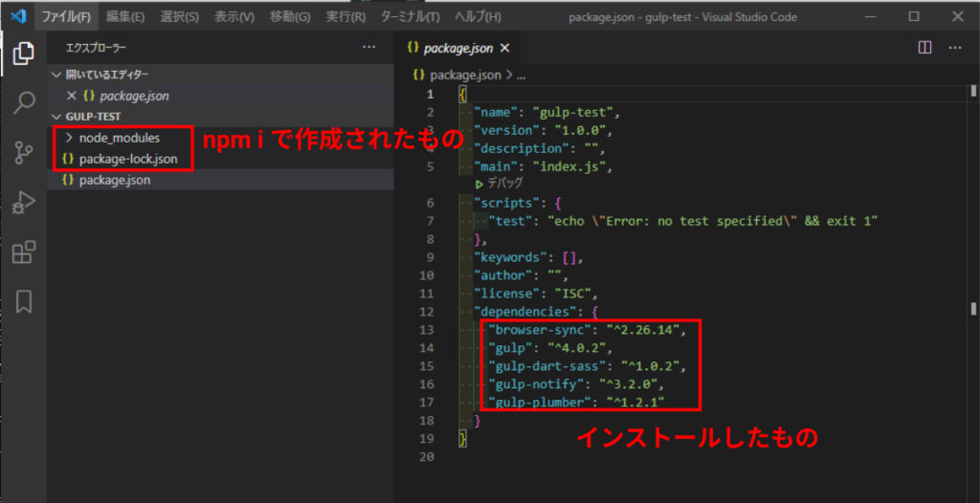Viewport: 980px width, 503px height.
Task: Click the breadcrumb ellipsis segment
Action: [x=520, y=76]
